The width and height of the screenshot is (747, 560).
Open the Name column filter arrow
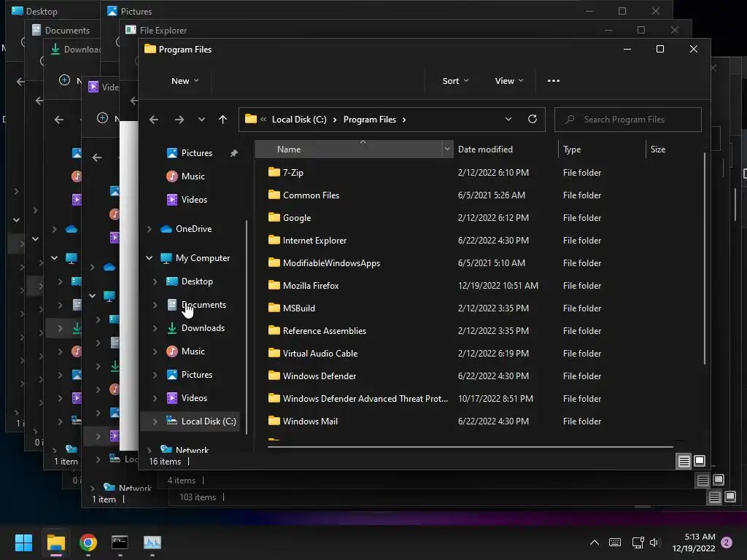point(447,149)
